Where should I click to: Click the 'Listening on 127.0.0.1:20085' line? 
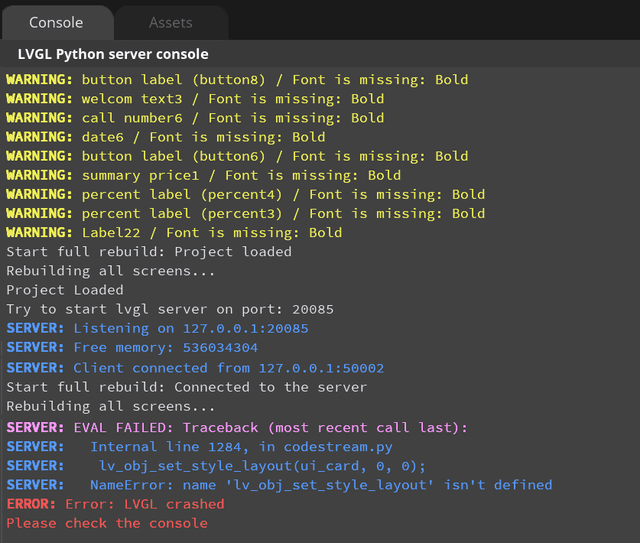tap(157, 328)
